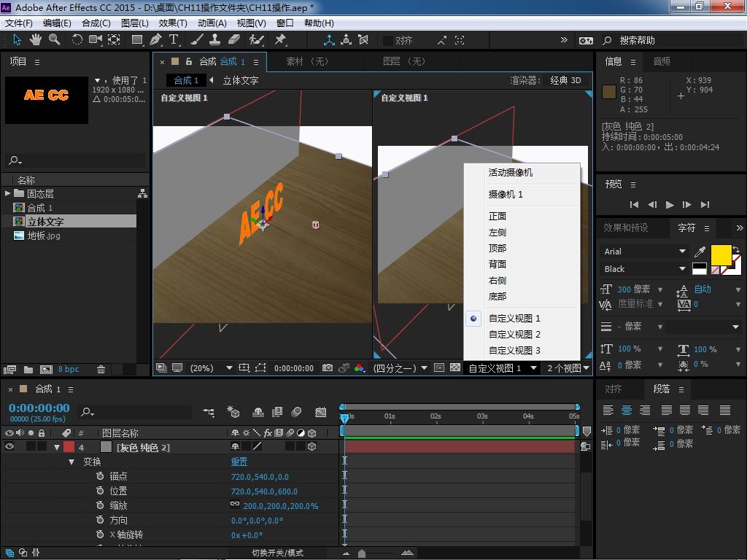
Task: Select the Hand tool
Action: 35,40
